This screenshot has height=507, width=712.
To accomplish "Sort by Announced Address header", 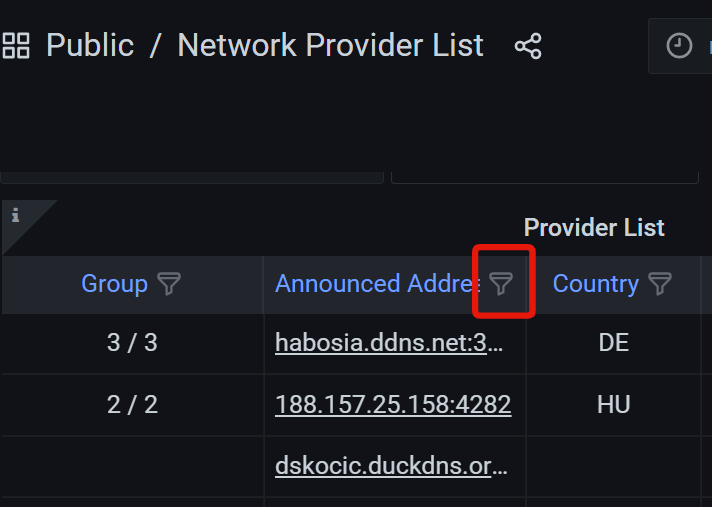I will click(x=378, y=284).
